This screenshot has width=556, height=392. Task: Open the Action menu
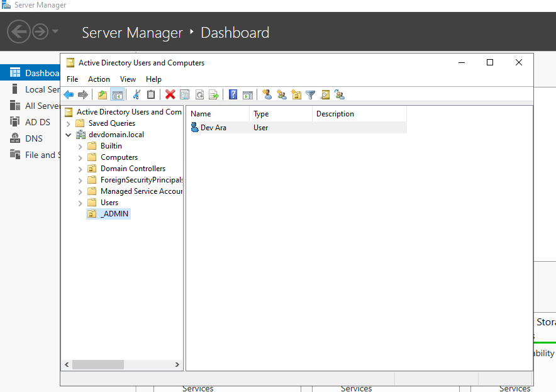[x=99, y=79]
